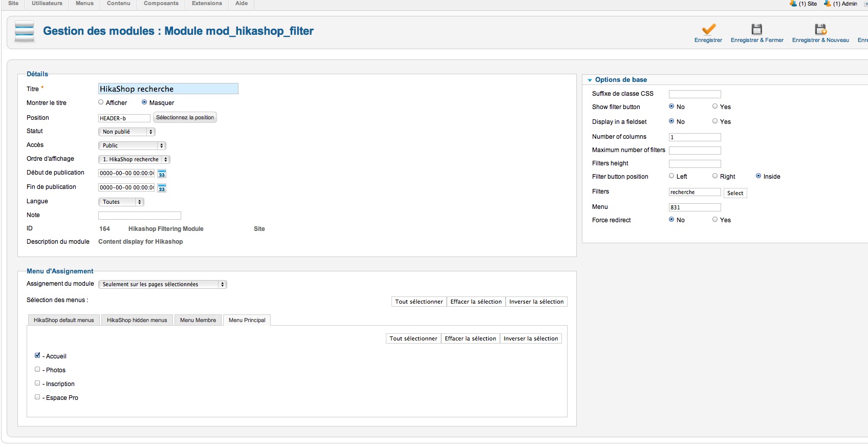The image size is (868, 447).
Task: Click the Enregistrer & Nouveau disk icon
Action: click(x=820, y=29)
